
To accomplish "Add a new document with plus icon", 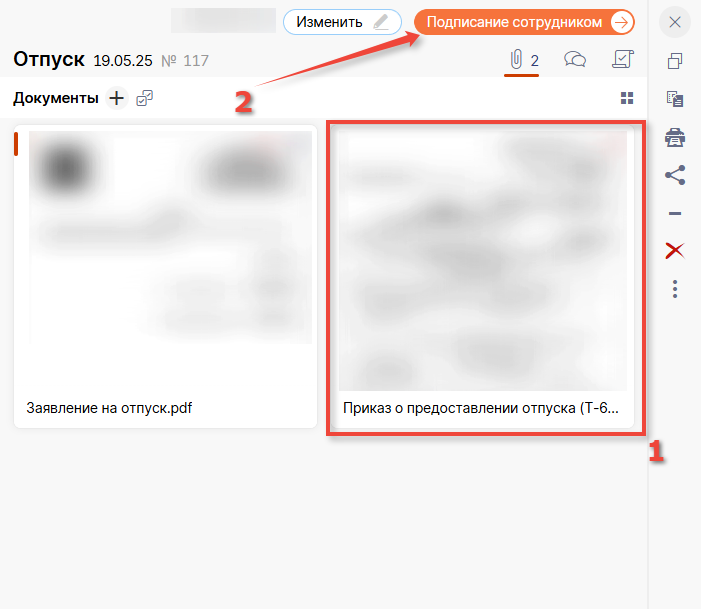I will click(x=117, y=98).
